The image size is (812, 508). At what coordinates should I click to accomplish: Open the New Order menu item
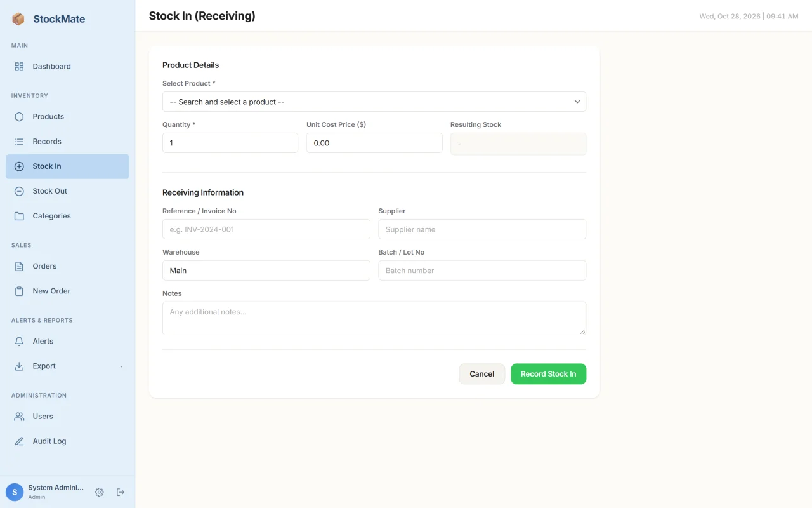tap(67, 291)
